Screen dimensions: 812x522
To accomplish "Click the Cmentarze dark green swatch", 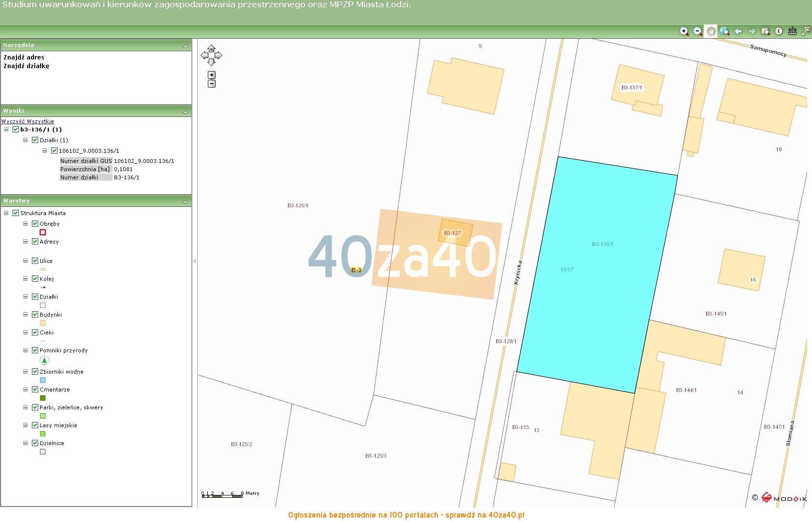I will click(x=43, y=398).
